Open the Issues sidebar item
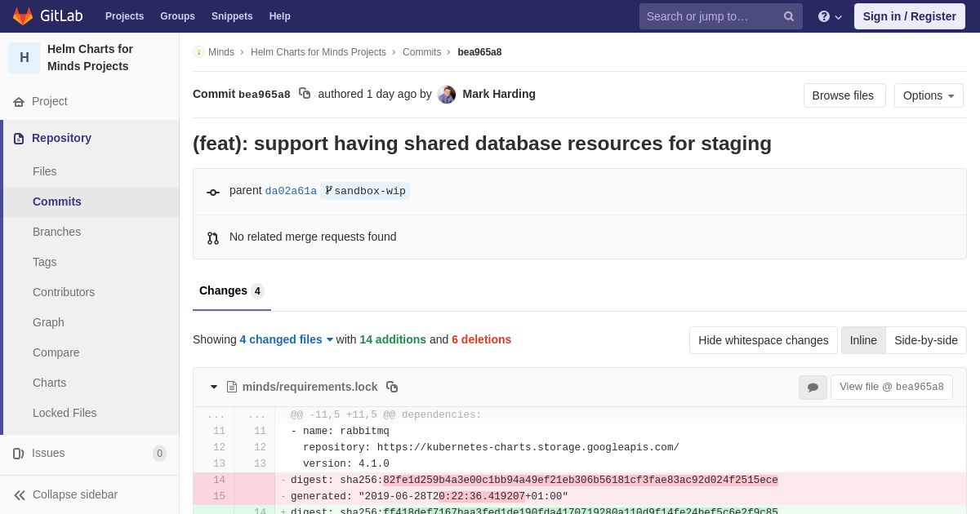The height and width of the screenshot is (514, 980). [48, 453]
